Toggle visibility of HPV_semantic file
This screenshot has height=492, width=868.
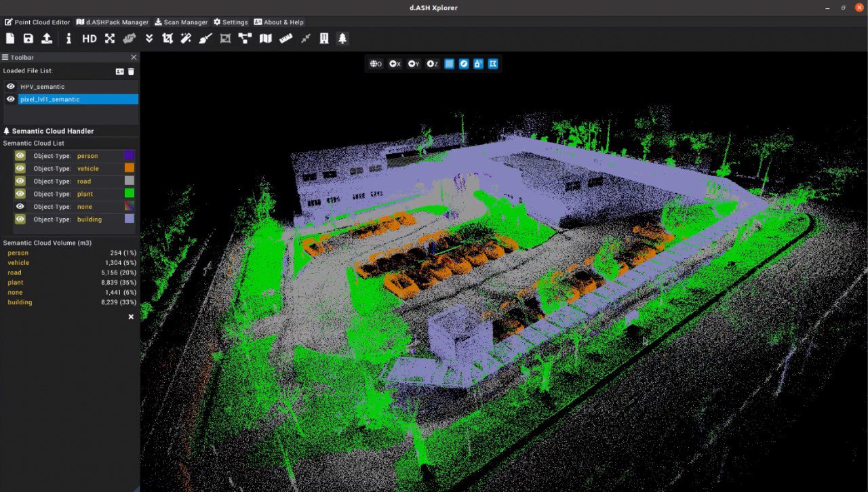[11, 87]
